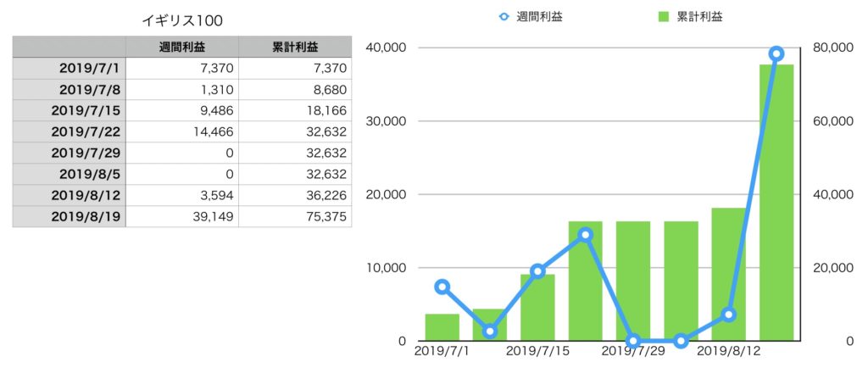Click the cell containing 18,166
The width and height of the screenshot is (868, 368).
tap(295, 110)
